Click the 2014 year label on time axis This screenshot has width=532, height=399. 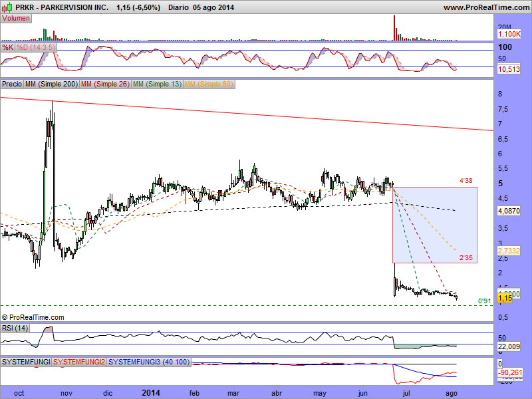tap(151, 393)
